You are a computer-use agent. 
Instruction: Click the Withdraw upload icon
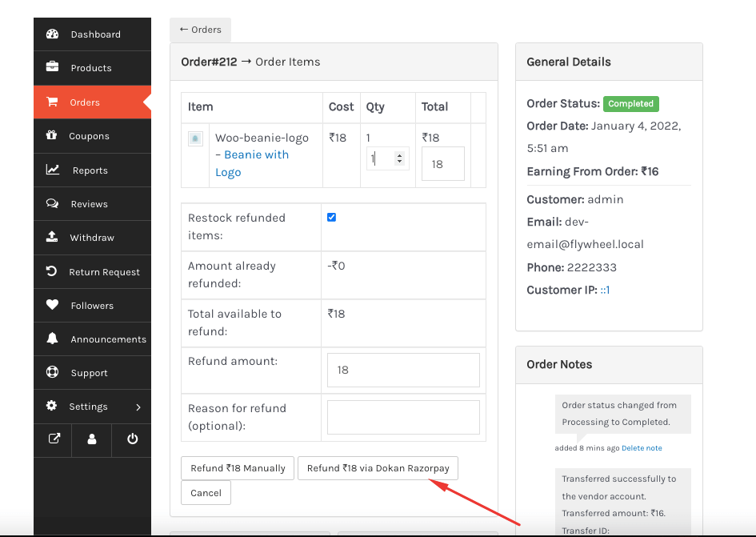point(52,238)
